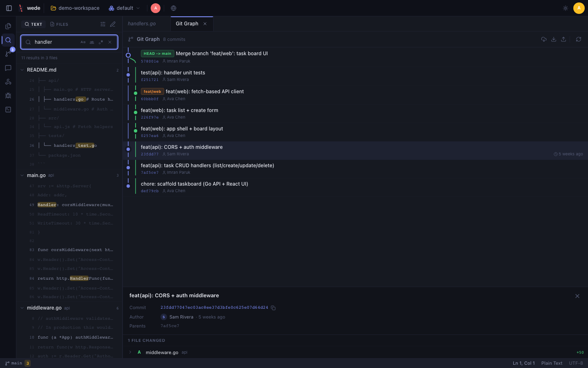This screenshot has width=588, height=368.
Task: Select the Merge branch 'feat/web' commit
Action: click(x=355, y=57)
